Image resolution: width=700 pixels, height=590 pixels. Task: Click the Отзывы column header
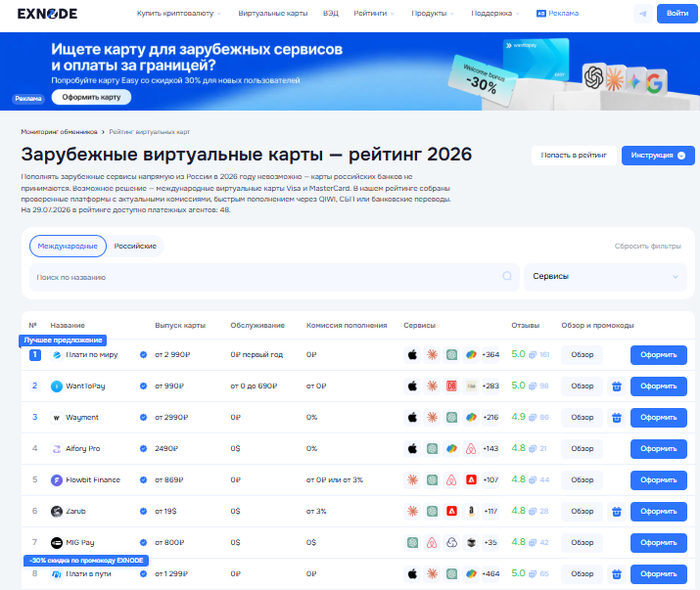click(525, 325)
